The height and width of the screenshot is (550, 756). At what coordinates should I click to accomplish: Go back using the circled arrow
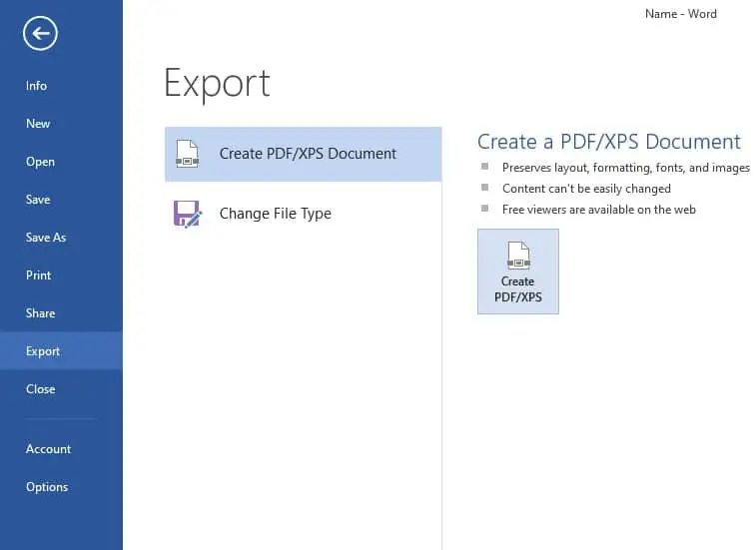coord(40,33)
